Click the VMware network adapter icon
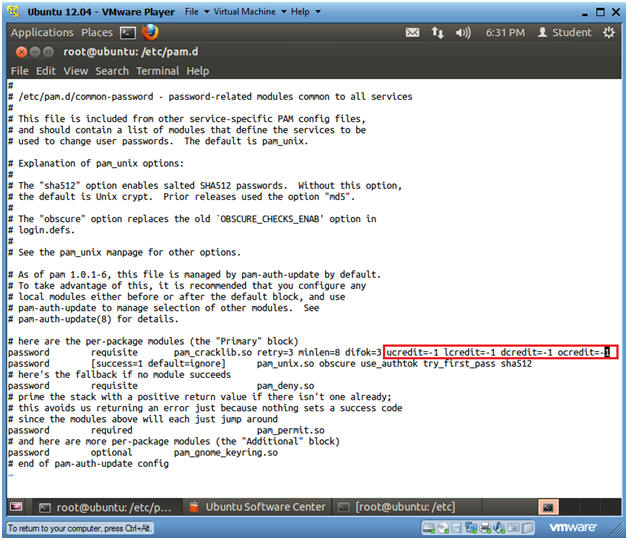The image size is (628, 540). (x=471, y=528)
